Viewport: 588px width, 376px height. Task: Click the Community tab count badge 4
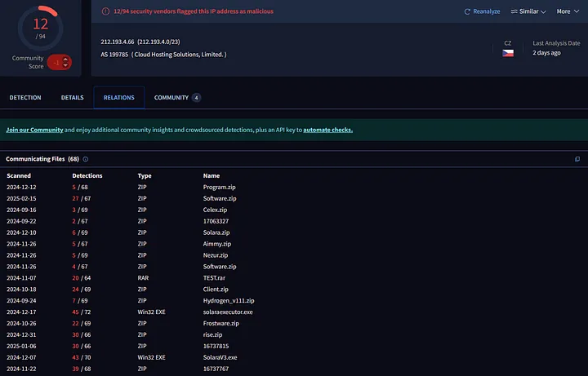[x=196, y=98]
